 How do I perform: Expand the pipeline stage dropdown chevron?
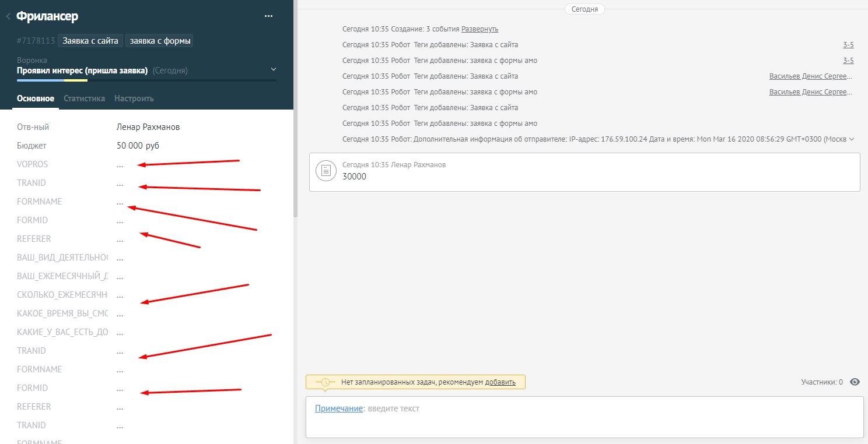[x=273, y=69]
